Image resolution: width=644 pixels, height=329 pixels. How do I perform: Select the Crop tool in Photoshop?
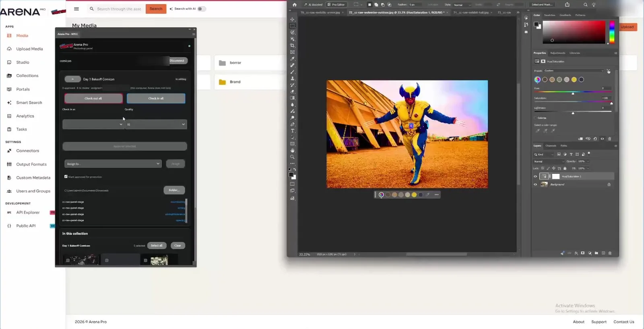pos(293,46)
